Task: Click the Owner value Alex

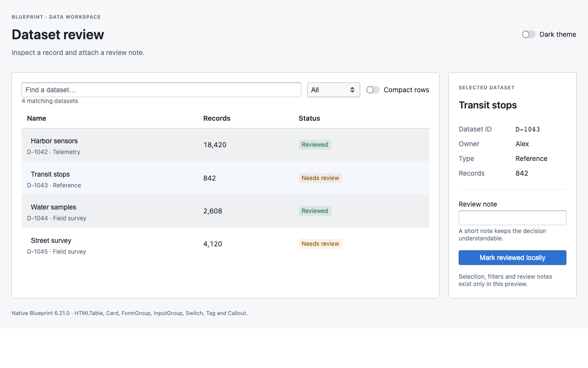Action: pos(522,144)
